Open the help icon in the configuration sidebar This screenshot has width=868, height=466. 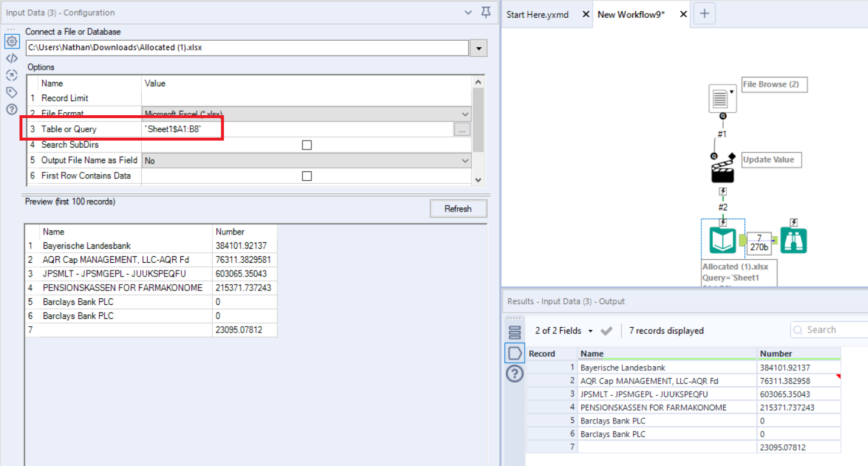coord(12,109)
